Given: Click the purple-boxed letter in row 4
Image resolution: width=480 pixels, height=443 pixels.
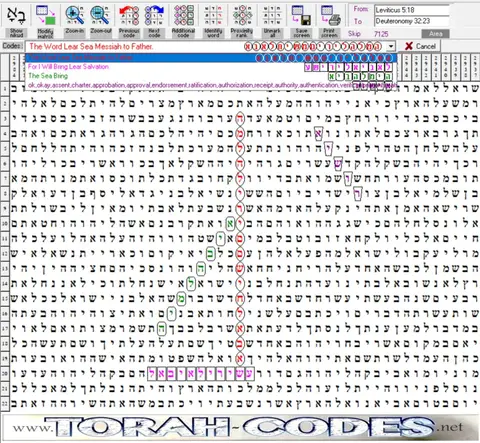Looking at the screenshot, I should click(x=318, y=134).
